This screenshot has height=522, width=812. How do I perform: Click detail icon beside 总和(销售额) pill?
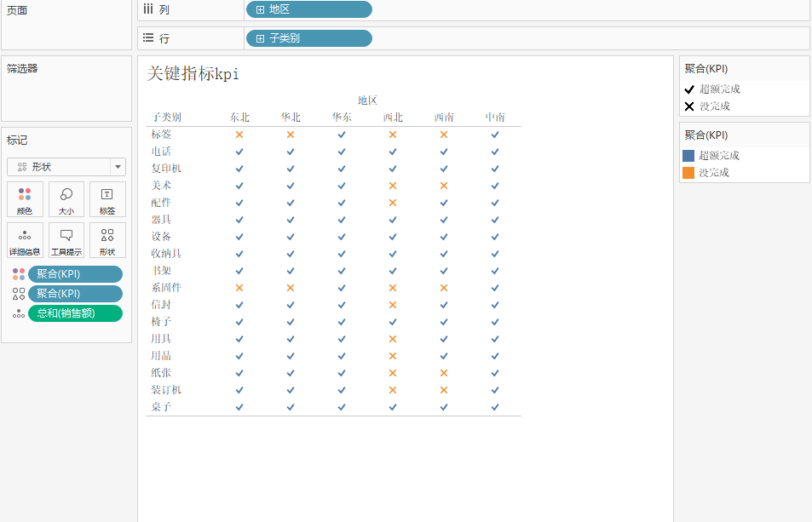click(19, 313)
